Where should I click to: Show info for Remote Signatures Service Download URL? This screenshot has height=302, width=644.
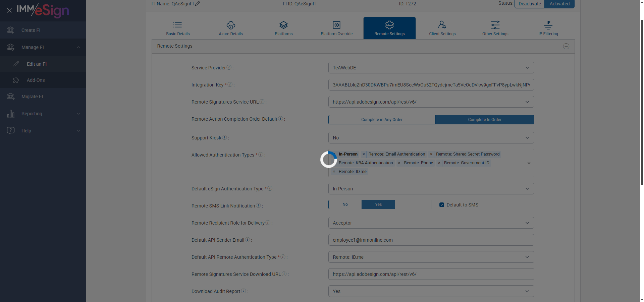tap(284, 274)
